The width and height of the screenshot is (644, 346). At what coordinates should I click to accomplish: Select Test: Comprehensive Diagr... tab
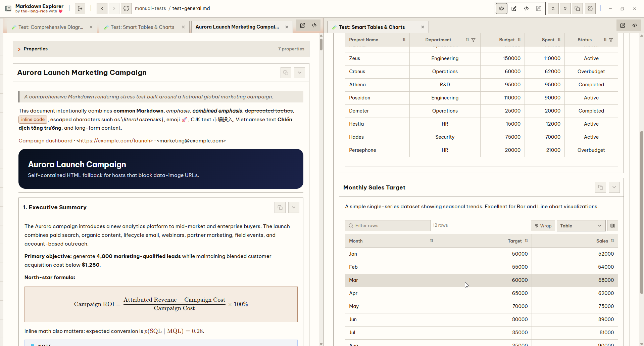click(51, 27)
